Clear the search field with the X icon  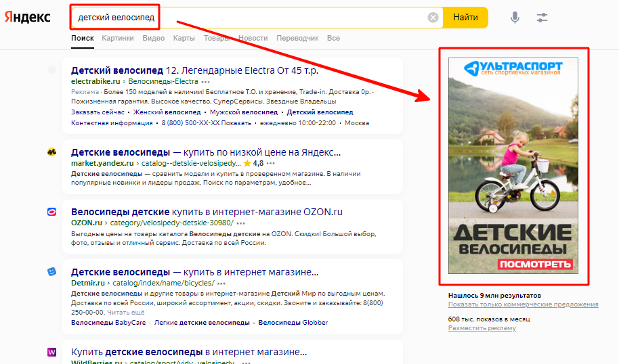[433, 18]
